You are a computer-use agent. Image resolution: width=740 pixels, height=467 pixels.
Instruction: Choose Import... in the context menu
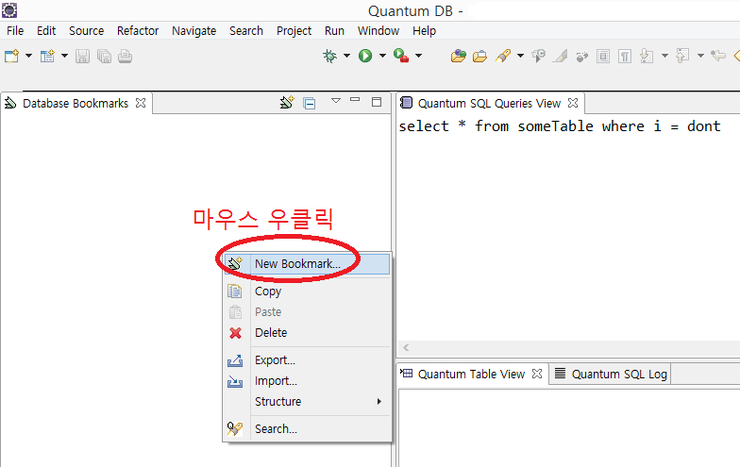(x=275, y=381)
